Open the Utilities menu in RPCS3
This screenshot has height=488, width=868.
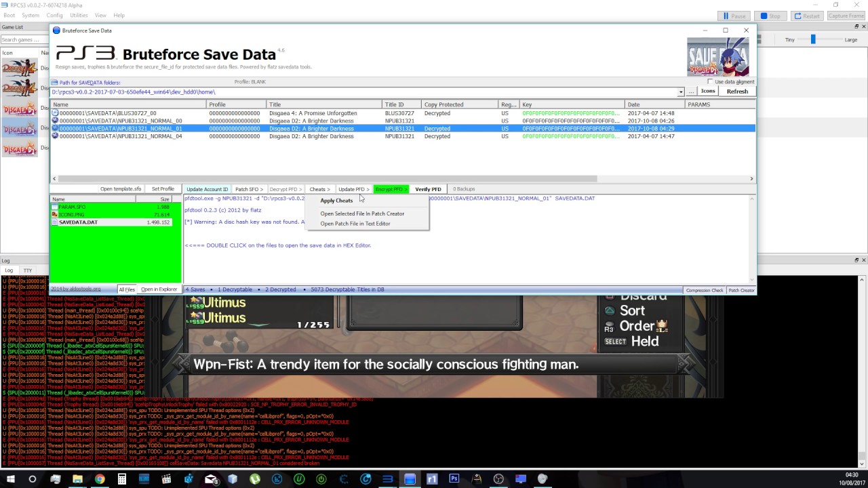point(79,15)
